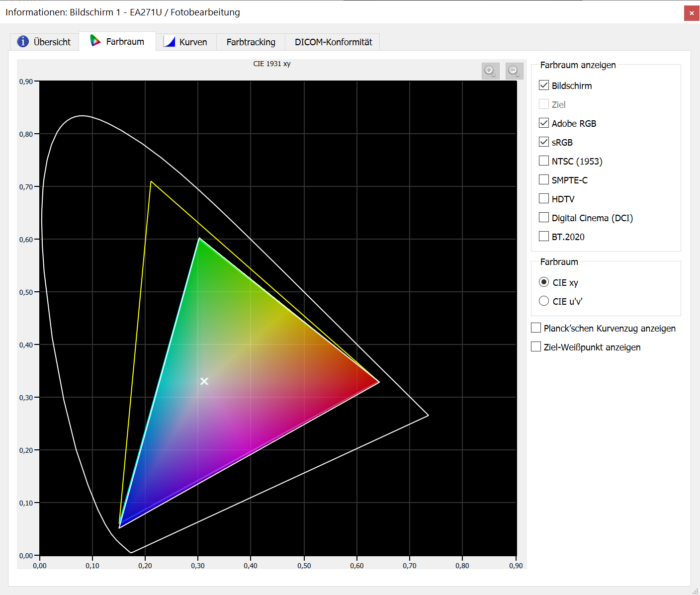Viewport: 700px width, 595px height.
Task: Enable the HDTV gamut overlay
Action: coord(544,199)
